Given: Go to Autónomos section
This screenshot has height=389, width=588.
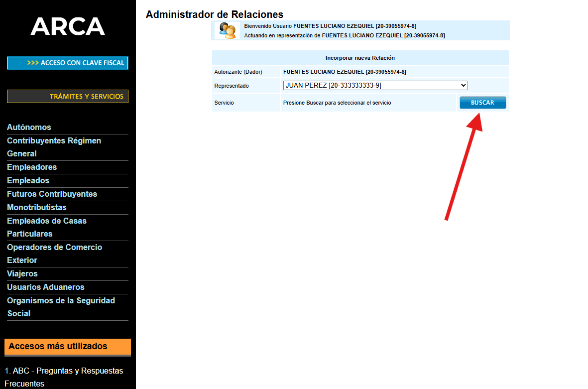Looking at the screenshot, I should (29, 128).
